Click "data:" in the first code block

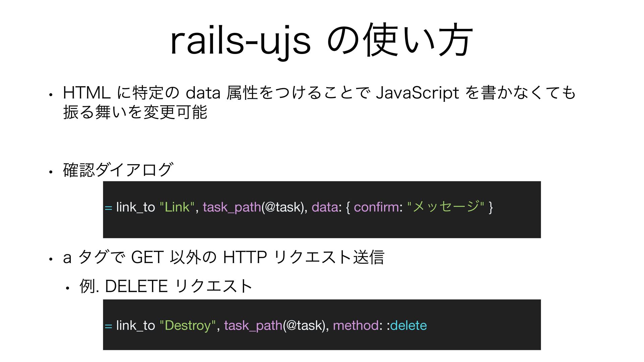pos(326,207)
